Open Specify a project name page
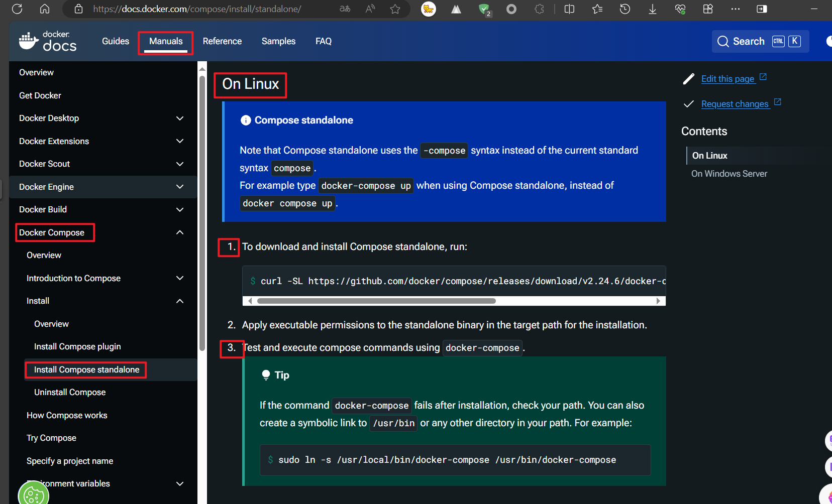Viewport: 832px width, 504px height. [70, 461]
